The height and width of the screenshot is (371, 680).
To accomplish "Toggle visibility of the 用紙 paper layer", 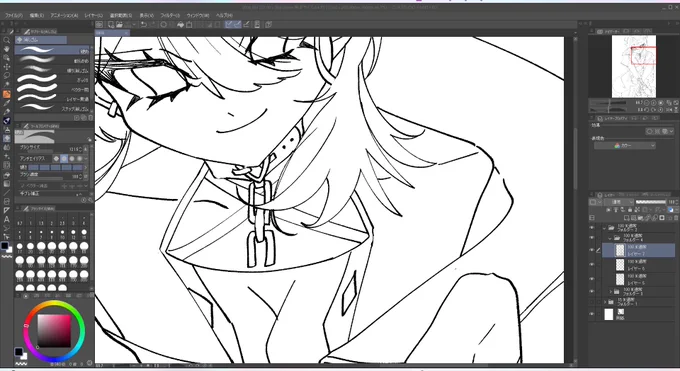I will click(x=592, y=314).
